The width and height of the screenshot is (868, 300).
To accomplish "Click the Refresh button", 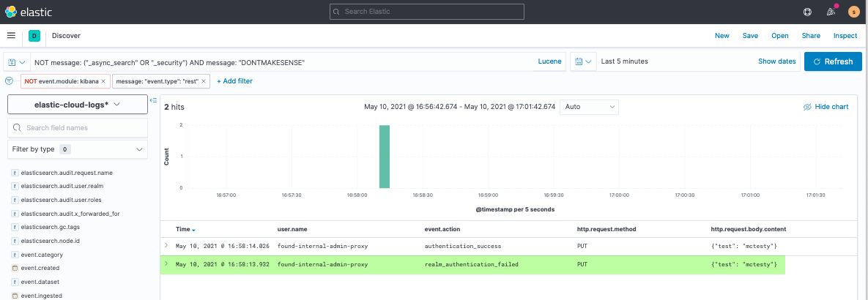I will [832, 62].
